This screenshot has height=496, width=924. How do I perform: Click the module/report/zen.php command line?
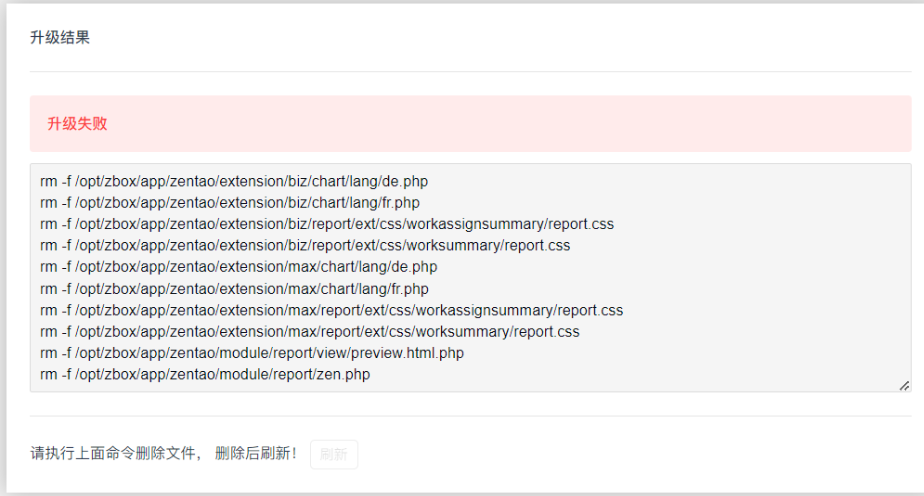(205, 374)
